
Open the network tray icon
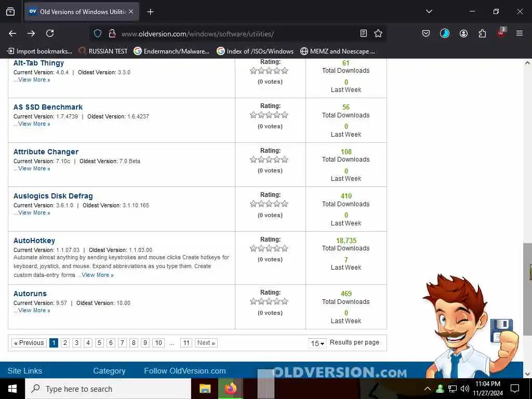pyautogui.click(x=453, y=389)
